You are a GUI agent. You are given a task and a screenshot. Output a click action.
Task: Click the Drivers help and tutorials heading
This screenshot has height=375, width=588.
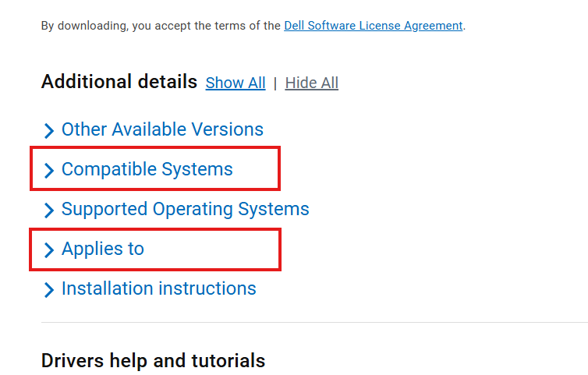(153, 361)
